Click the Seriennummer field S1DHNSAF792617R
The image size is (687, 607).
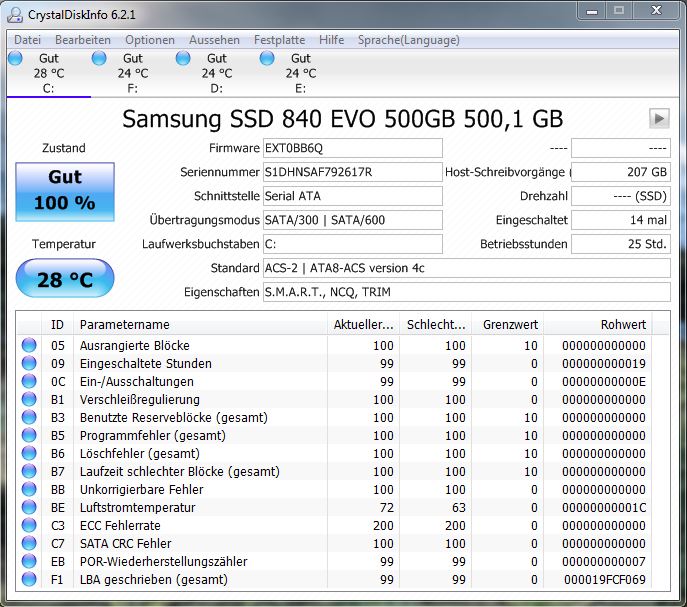tap(353, 172)
